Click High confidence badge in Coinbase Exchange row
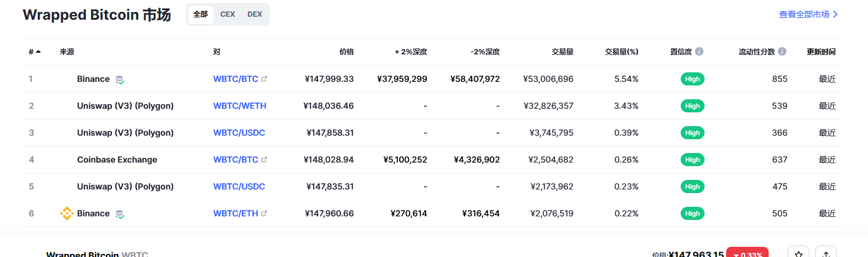 693,160
